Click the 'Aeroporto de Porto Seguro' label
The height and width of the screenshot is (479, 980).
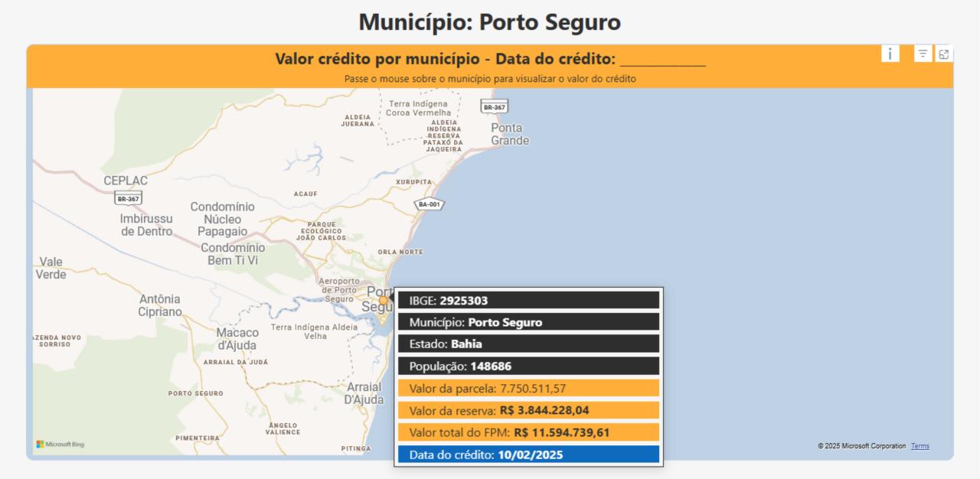[338, 290]
